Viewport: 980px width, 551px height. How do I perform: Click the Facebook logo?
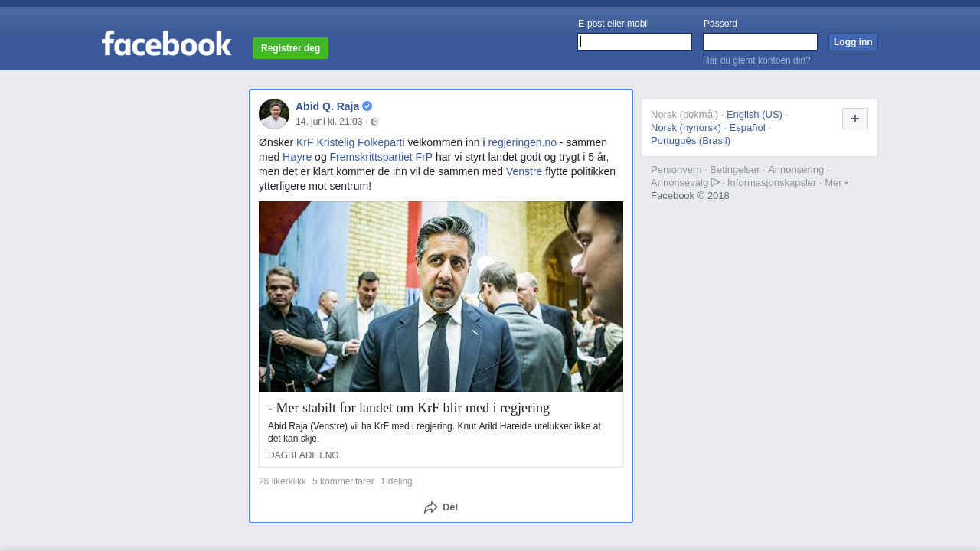coord(167,44)
